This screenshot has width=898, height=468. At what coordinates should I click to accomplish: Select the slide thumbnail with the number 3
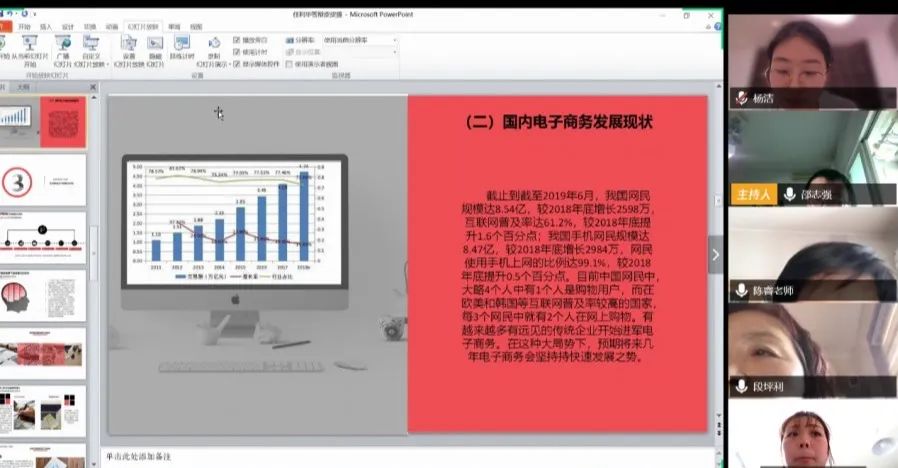click(x=44, y=181)
